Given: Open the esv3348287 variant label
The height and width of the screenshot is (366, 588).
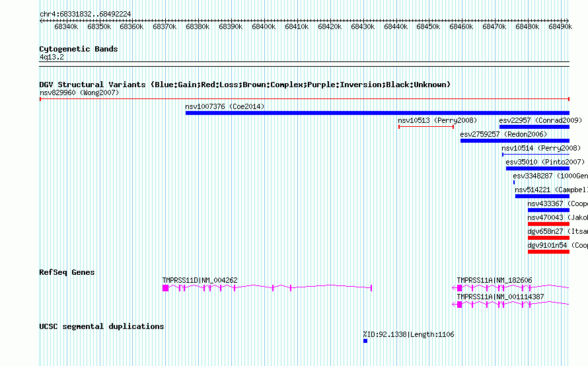Looking at the screenshot, I should pos(550,176).
